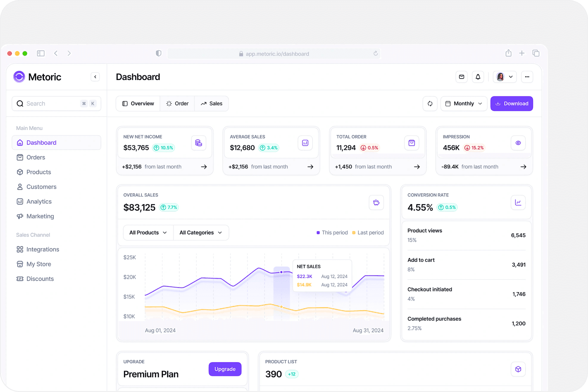
Task: Click the $83,125 overall sales value
Action: (x=139, y=207)
